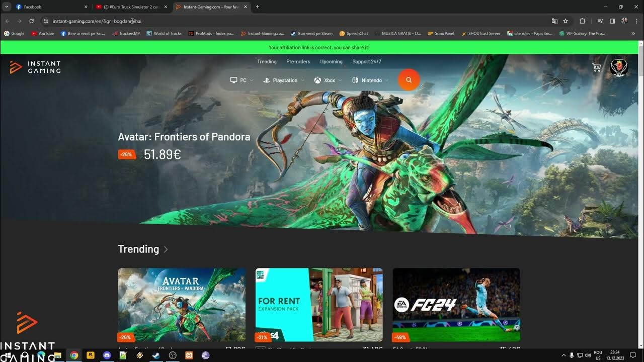Open Avatar: Frontiers of Pandora banner title

click(184, 137)
